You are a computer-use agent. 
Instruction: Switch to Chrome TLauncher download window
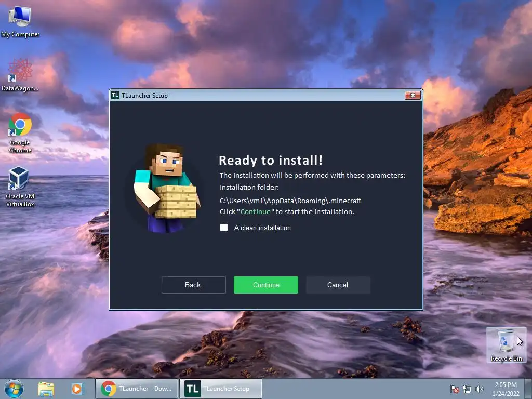pyautogui.click(x=137, y=389)
